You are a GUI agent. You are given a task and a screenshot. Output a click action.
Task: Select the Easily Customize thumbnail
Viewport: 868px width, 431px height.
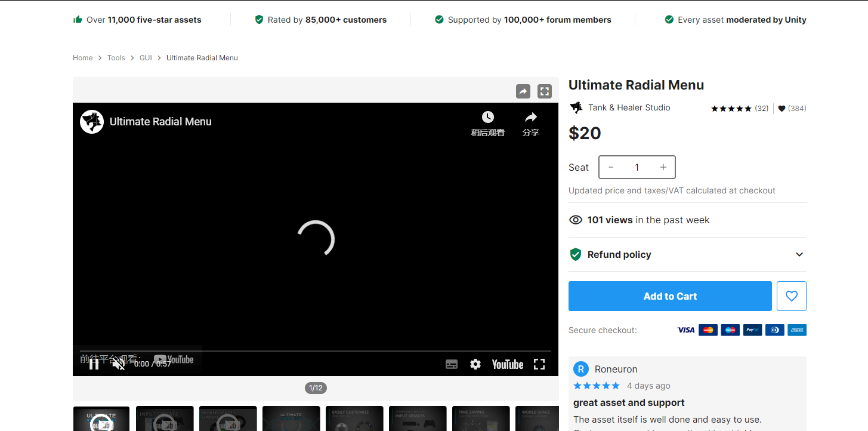354,418
